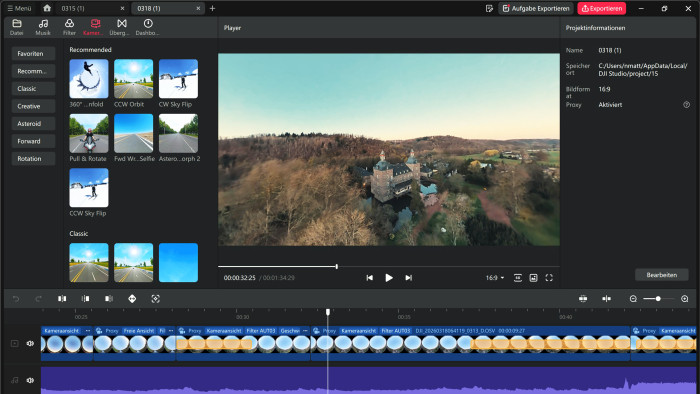The image size is (700, 394).
Task: Choose the 360° unfold preset
Action: [89, 79]
